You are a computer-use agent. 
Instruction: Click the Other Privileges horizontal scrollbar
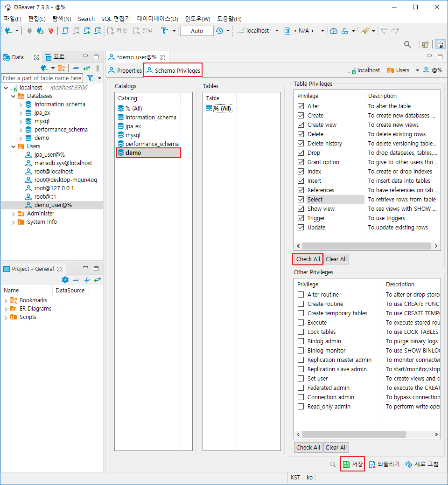pyautogui.click(x=354, y=434)
